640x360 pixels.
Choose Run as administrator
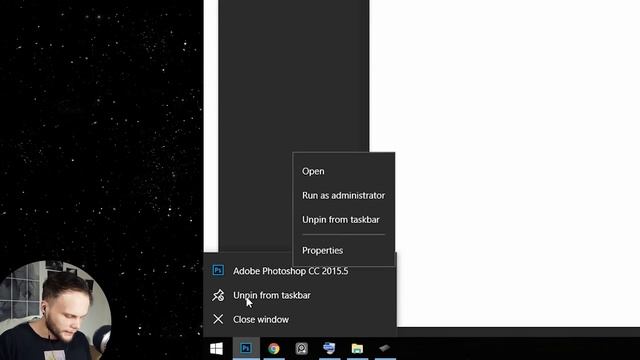343,196
